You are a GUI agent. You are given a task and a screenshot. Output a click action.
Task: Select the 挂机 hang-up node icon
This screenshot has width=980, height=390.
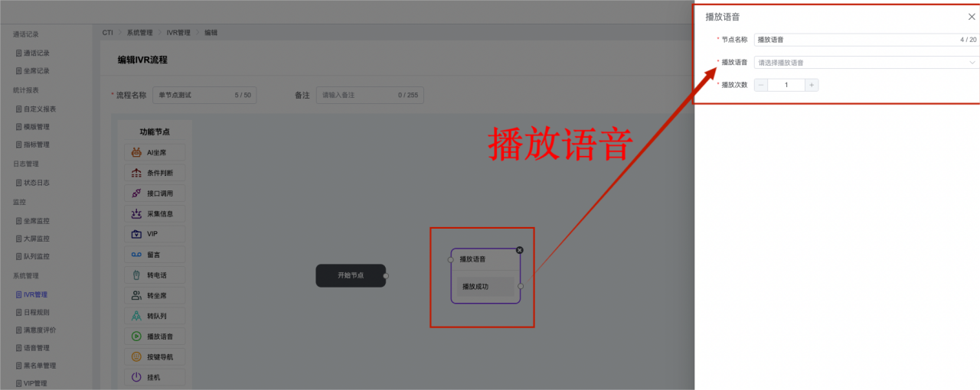pyautogui.click(x=136, y=377)
